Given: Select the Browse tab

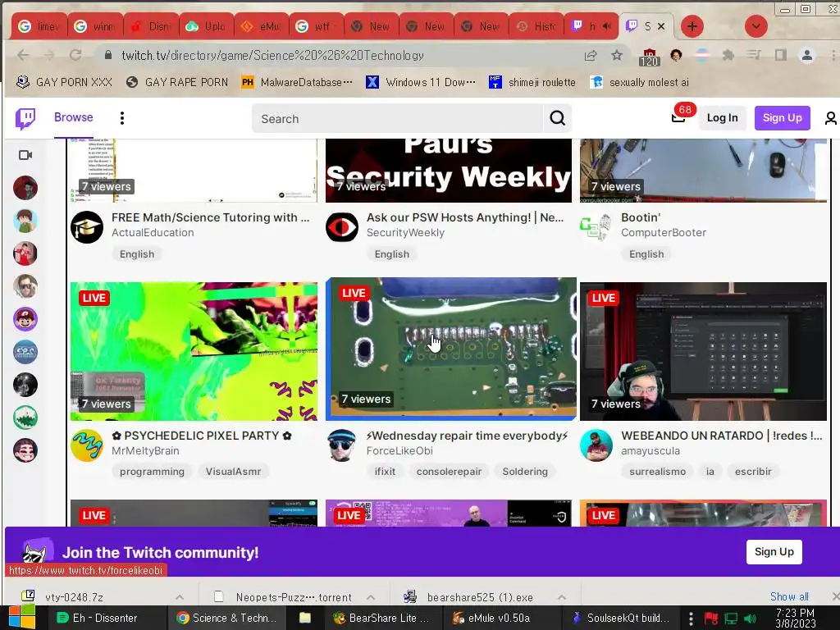Looking at the screenshot, I should [73, 117].
